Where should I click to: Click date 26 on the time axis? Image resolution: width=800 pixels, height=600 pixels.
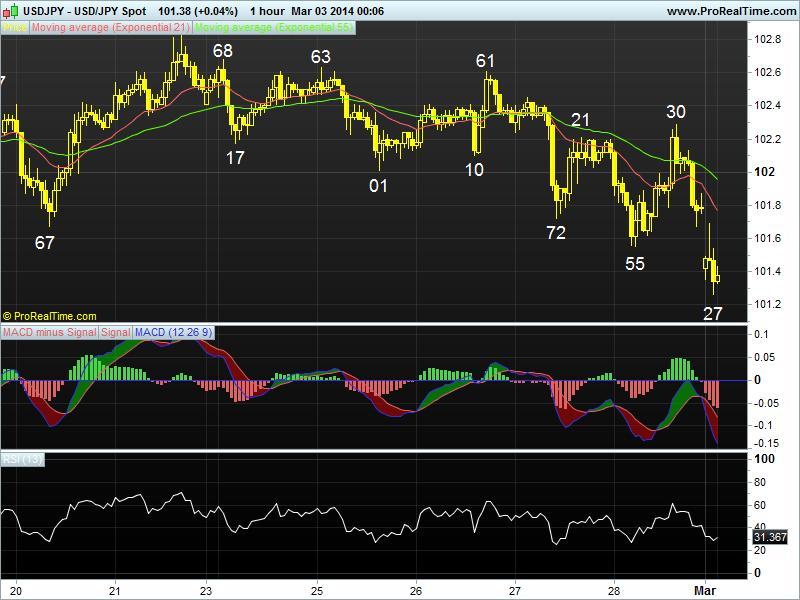click(416, 591)
